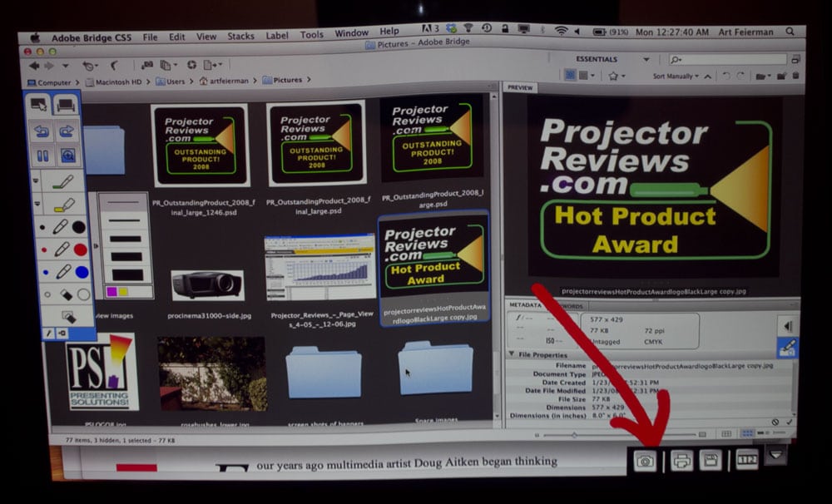Pick the magenta color swatch
The image size is (832, 504).
(x=112, y=292)
